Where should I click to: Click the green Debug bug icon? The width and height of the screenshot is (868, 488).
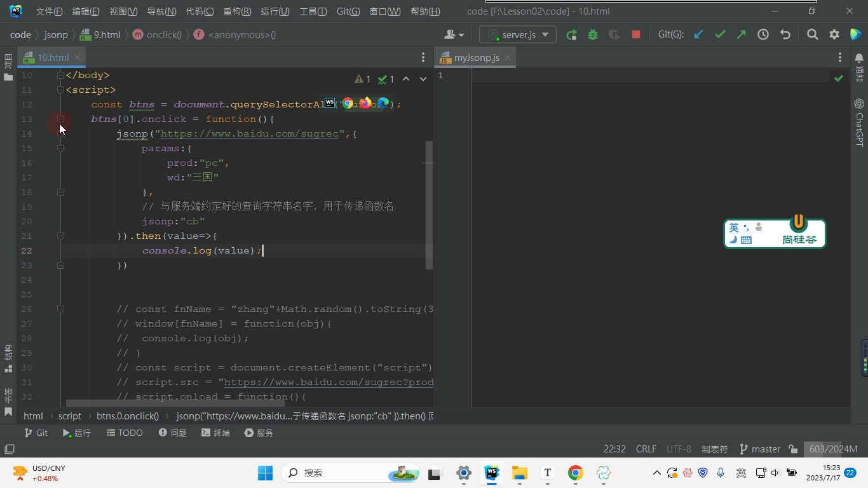593,35
